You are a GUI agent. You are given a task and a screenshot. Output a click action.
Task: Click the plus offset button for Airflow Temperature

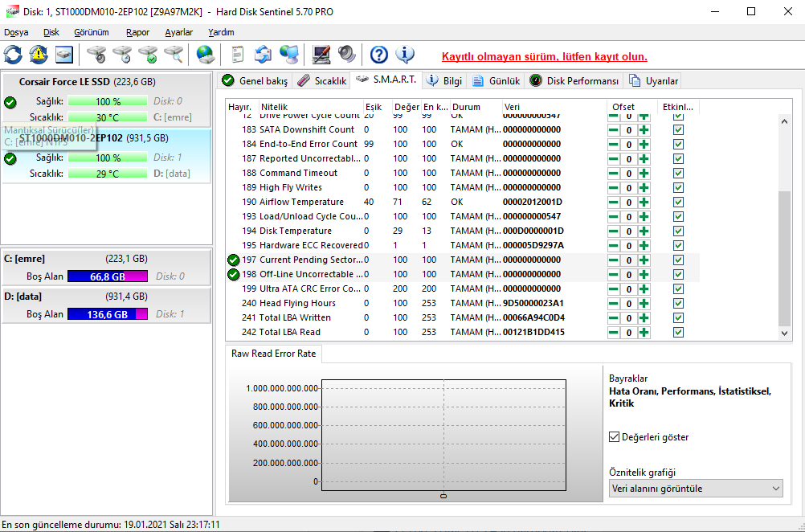(x=644, y=203)
